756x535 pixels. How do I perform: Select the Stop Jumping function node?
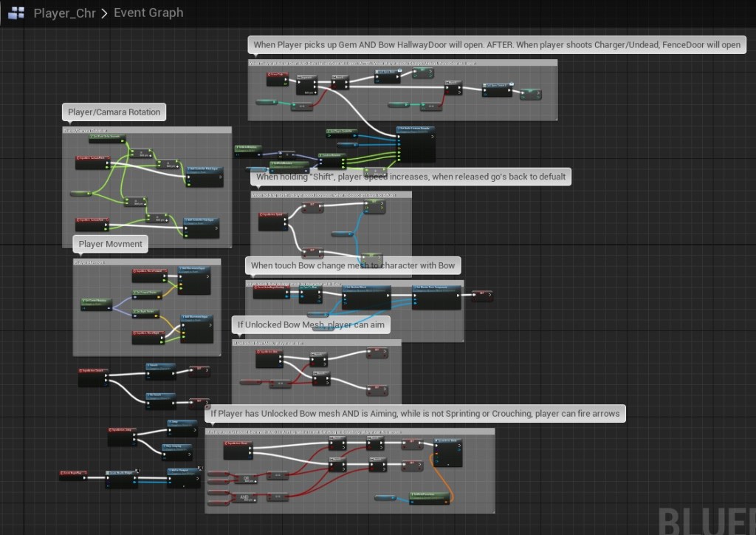point(177,450)
